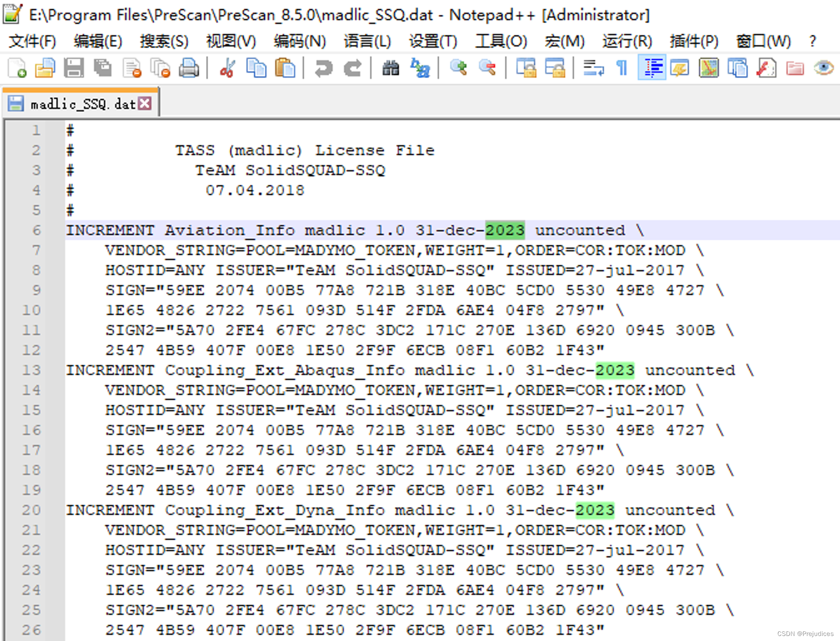Toggle the indent guide icon

click(652, 68)
